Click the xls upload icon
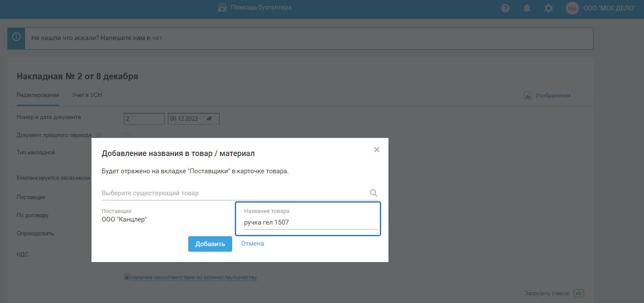Screen dimensions: 644x303 coord(578,293)
